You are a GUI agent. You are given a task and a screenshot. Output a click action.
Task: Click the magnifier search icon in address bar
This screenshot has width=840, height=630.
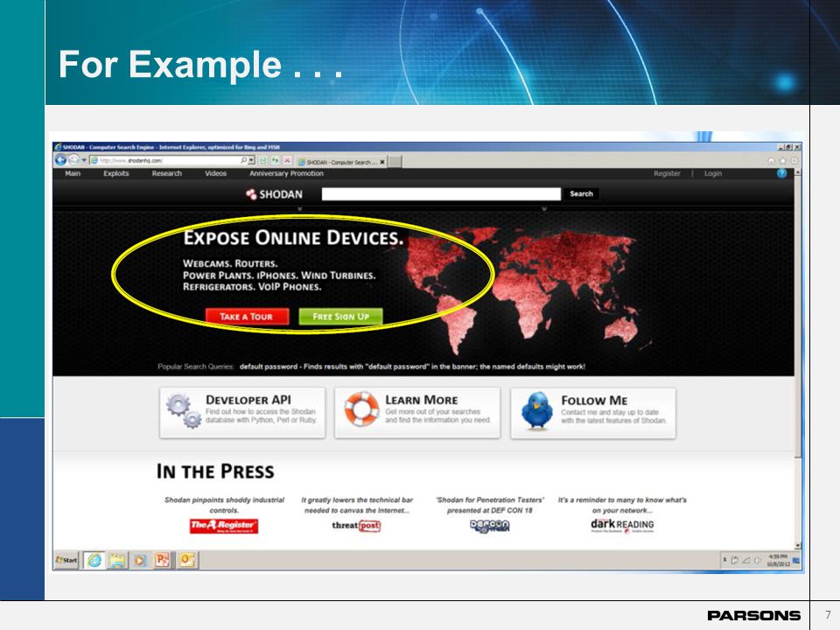(244, 160)
